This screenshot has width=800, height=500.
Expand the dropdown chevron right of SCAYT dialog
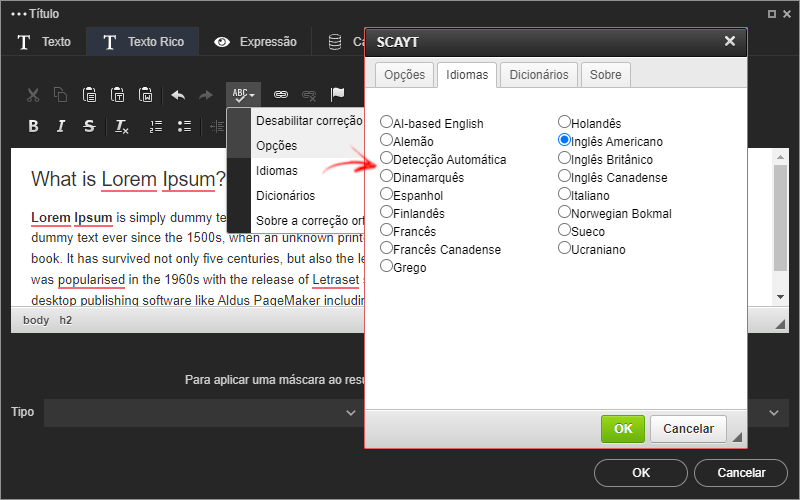774,413
